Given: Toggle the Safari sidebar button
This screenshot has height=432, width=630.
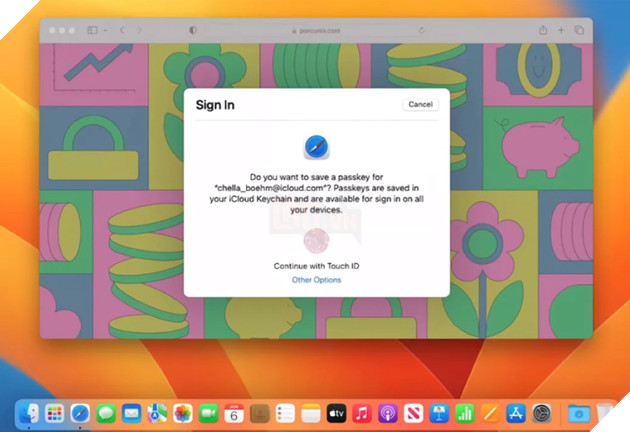Looking at the screenshot, I should point(92,30).
